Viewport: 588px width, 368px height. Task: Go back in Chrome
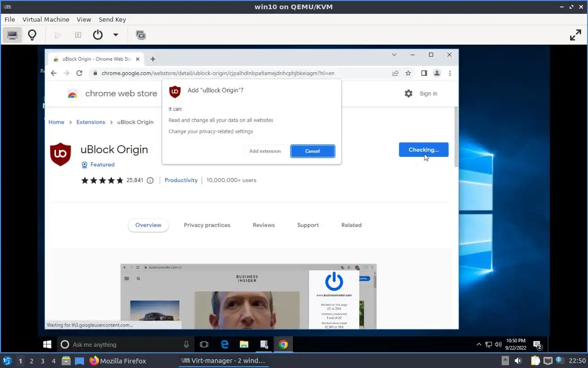tap(54, 73)
